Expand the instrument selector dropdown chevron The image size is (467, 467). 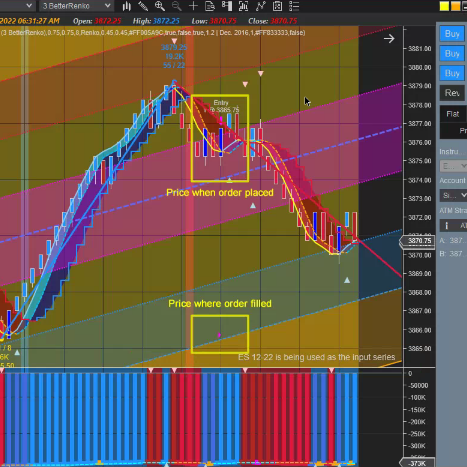pos(29,6)
